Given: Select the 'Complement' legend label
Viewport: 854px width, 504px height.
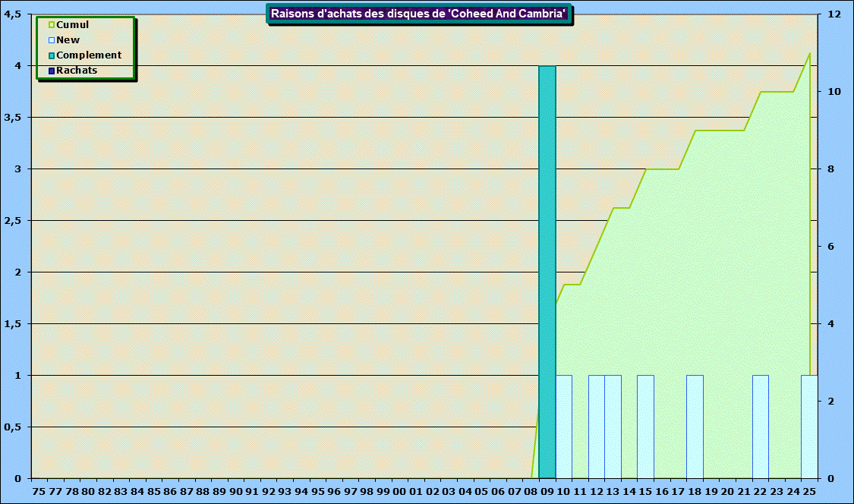Looking at the screenshot, I should pyautogui.click(x=89, y=55).
